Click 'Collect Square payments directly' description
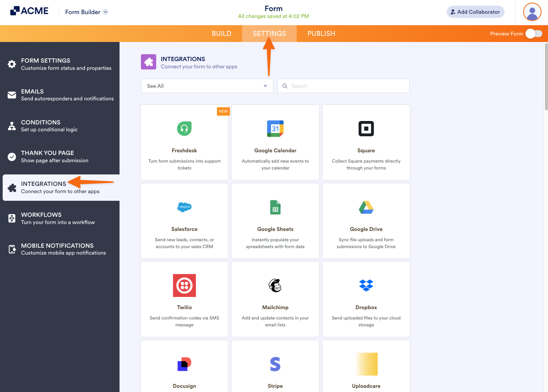Image resolution: width=548 pixels, height=392 pixels. tap(366, 165)
